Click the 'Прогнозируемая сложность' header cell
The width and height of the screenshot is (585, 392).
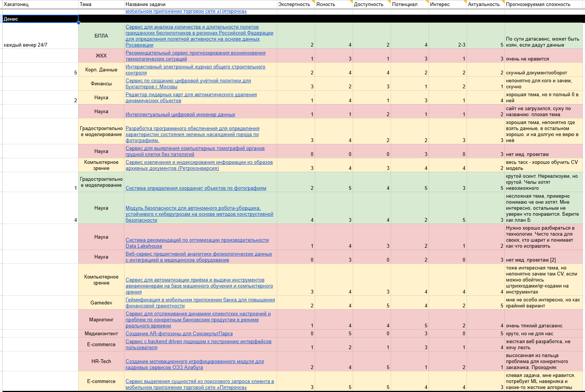point(544,4)
